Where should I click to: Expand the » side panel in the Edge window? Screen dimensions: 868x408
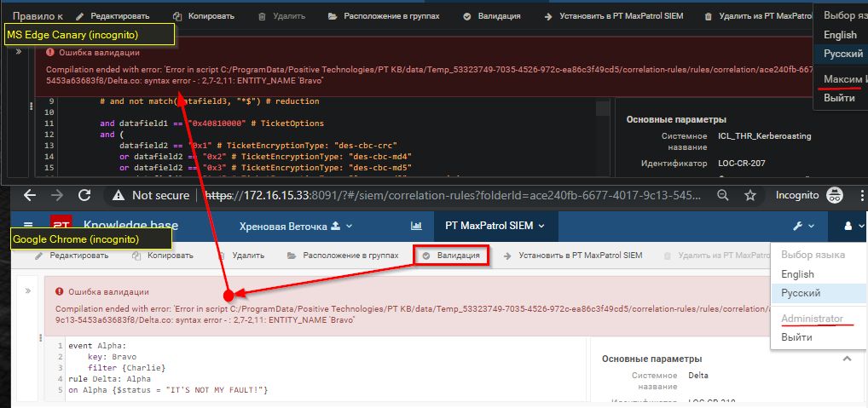coord(18,51)
